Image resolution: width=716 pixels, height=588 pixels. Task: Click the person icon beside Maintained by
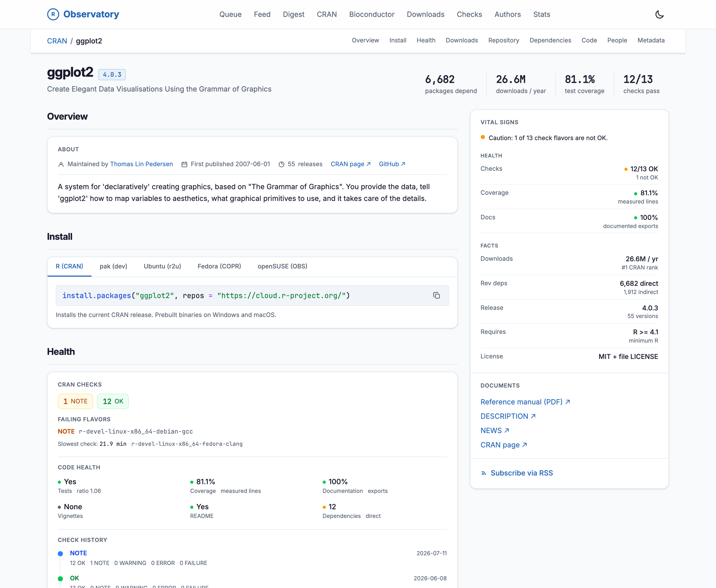pos(61,164)
